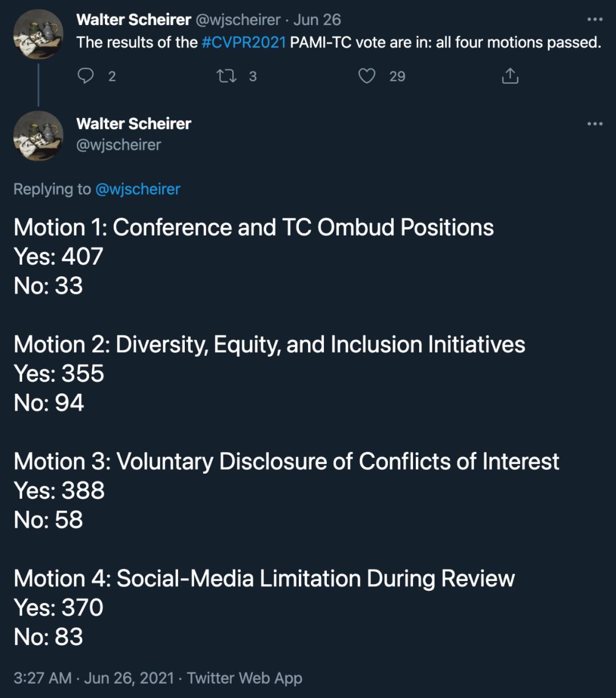The width and height of the screenshot is (616, 698).
Task: Click Walter Scheirer name in reply tweet
Action: [x=133, y=124]
